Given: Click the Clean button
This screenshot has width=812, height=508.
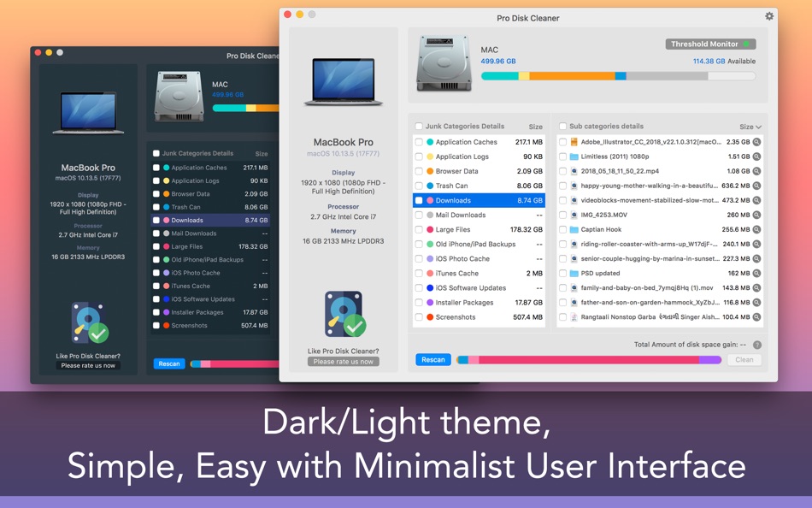Looking at the screenshot, I should (744, 360).
